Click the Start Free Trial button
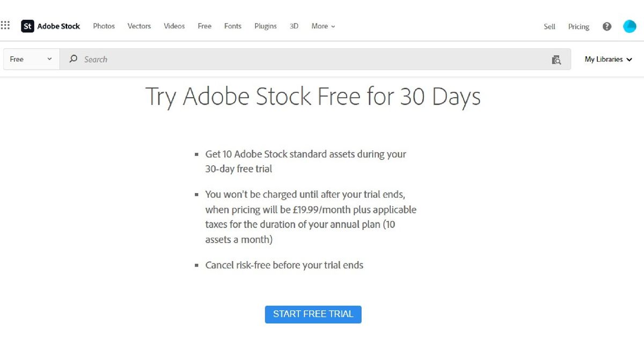 [313, 314]
